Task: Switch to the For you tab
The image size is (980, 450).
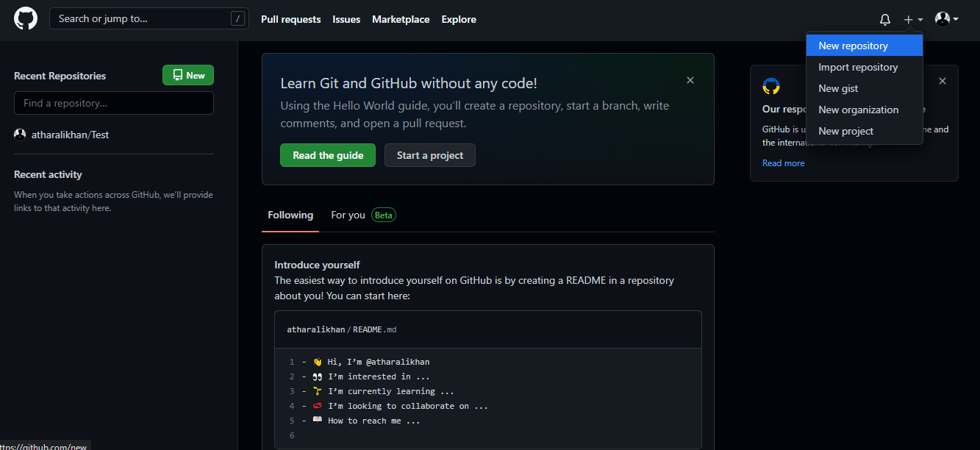Action: 348,215
